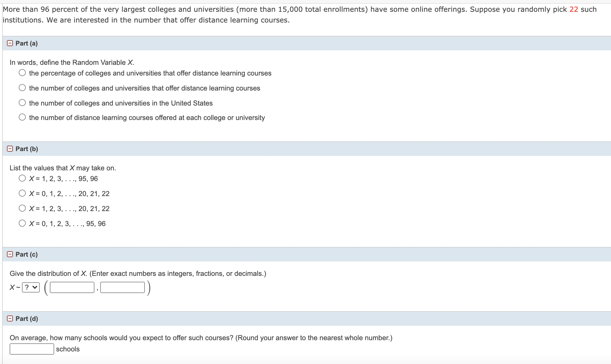
Task: Select 'the number of colleges offering distance learning'
Action: point(23,87)
